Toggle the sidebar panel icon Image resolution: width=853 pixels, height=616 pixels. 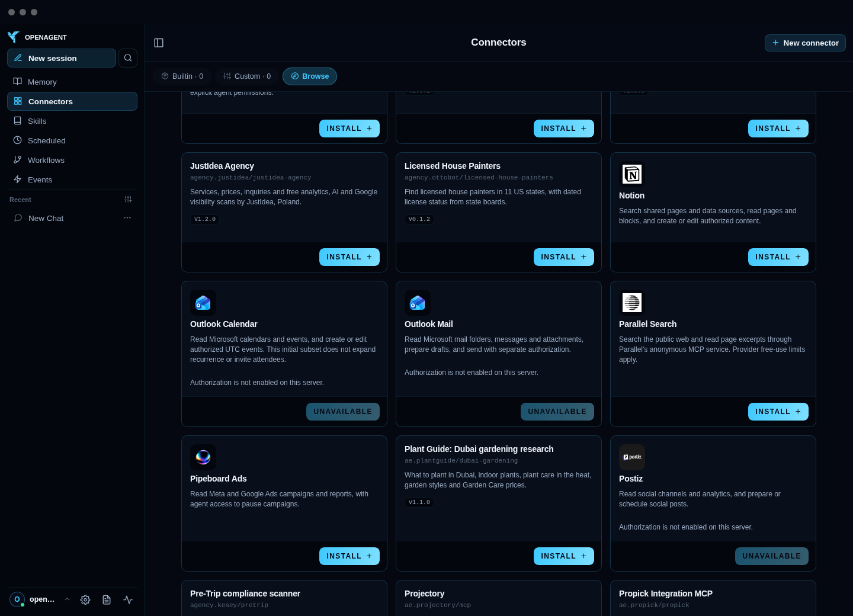159,43
